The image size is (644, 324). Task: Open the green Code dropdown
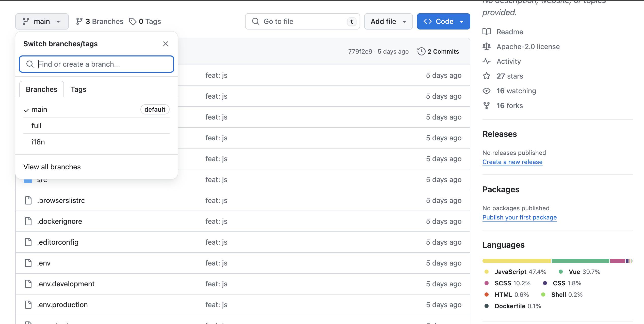(443, 21)
